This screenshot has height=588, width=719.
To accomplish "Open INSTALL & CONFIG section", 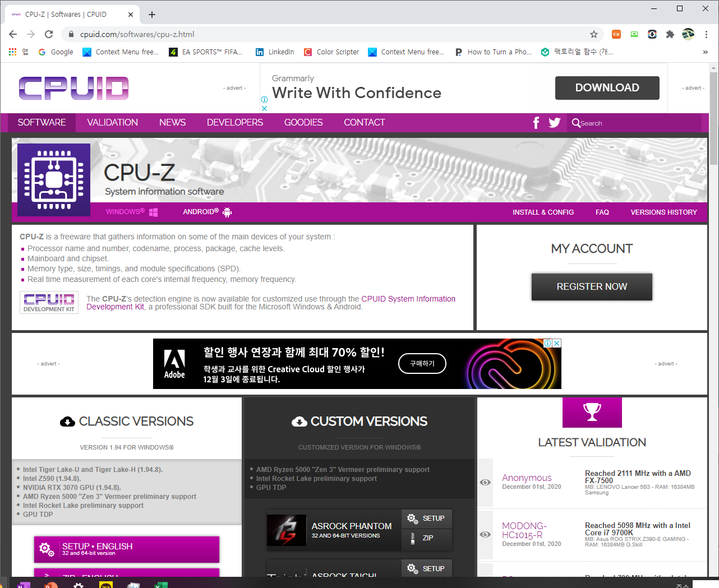I will coord(543,212).
